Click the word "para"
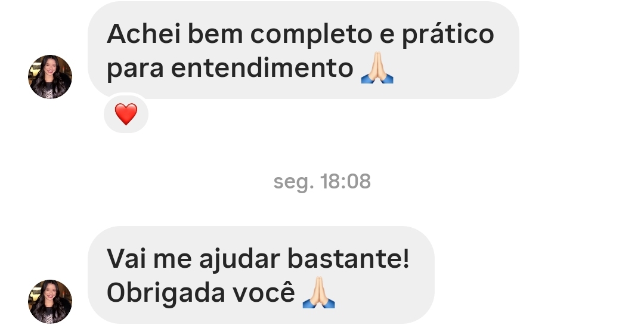 click(135, 70)
